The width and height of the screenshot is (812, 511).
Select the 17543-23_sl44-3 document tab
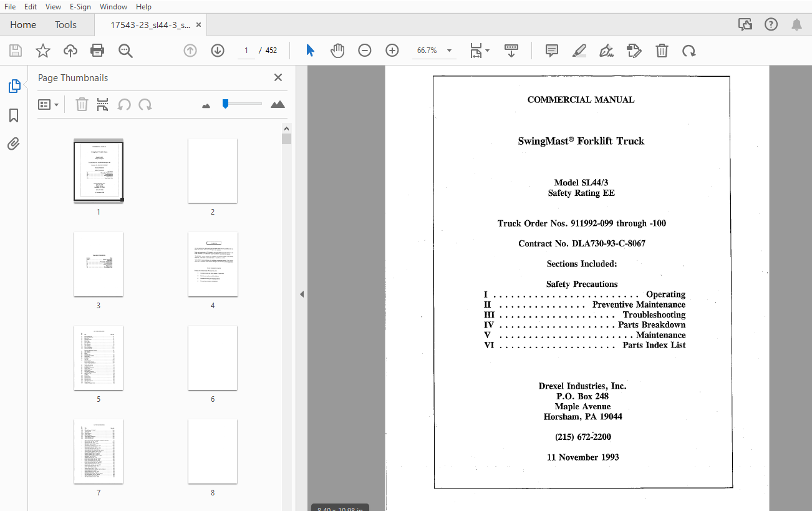(x=149, y=25)
